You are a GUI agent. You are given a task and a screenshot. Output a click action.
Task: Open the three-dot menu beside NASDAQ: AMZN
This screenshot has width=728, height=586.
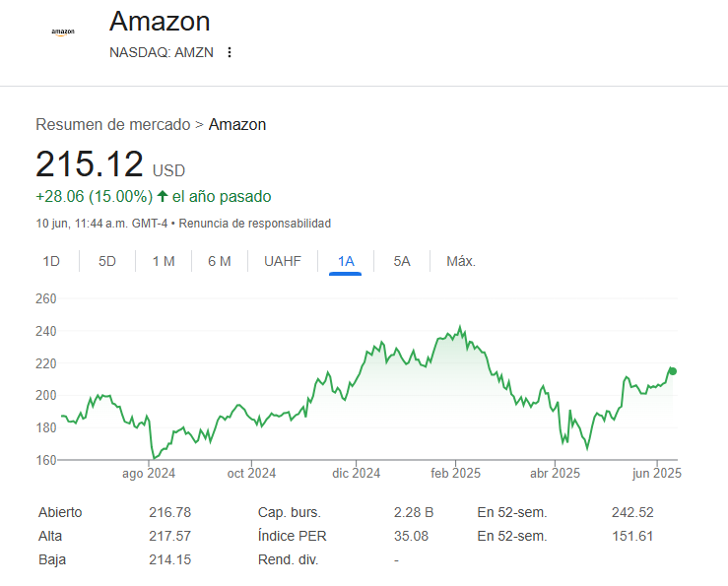(230, 52)
